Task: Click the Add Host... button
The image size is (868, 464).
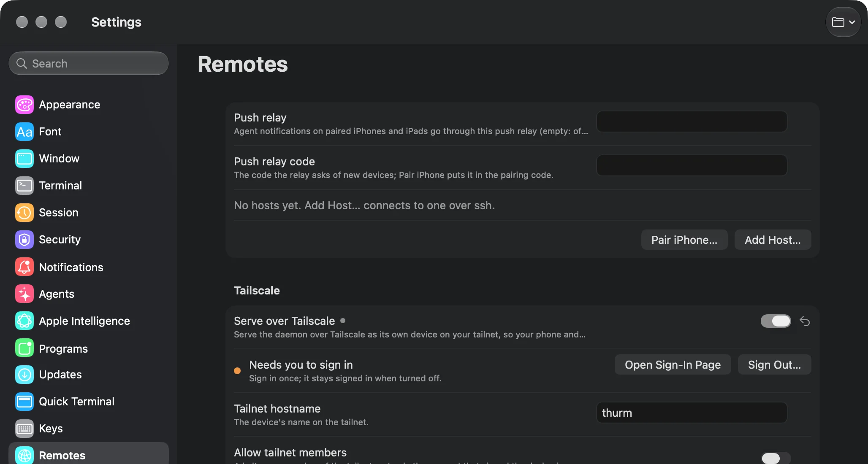Action: (773, 240)
